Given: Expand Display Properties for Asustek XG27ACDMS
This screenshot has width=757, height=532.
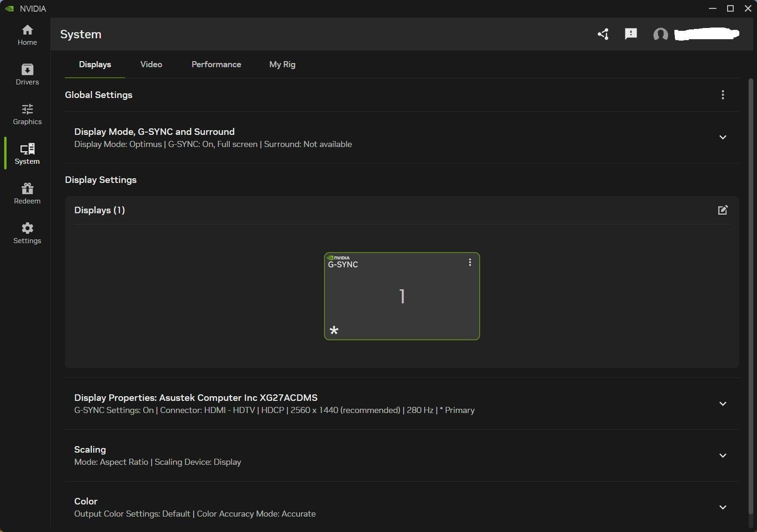Looking at the screenshot, I should point(722,404).
